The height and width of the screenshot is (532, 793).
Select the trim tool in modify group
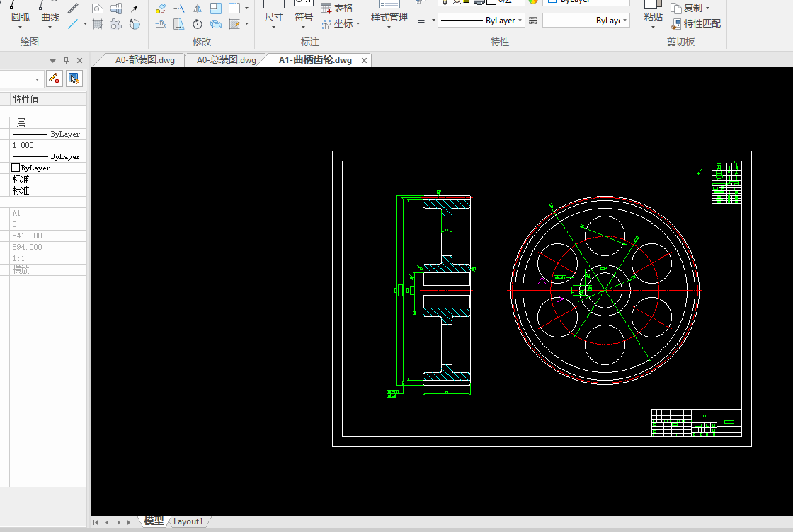(179, 8)
